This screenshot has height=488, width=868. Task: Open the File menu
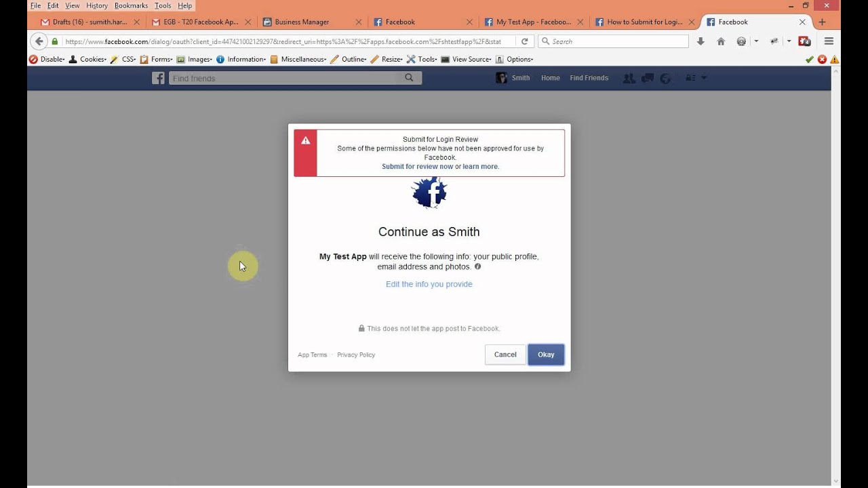point(35,5)
